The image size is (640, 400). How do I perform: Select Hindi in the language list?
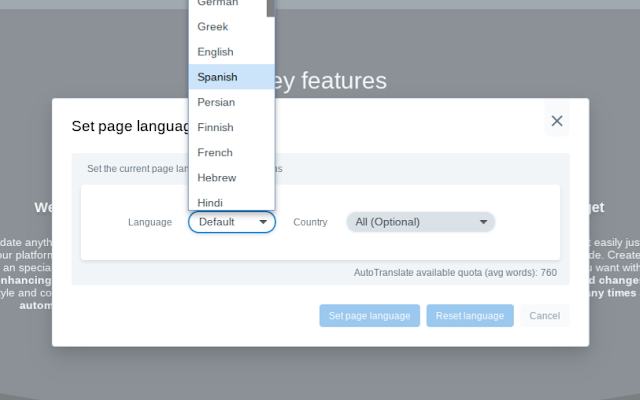(x=231, y=202)
